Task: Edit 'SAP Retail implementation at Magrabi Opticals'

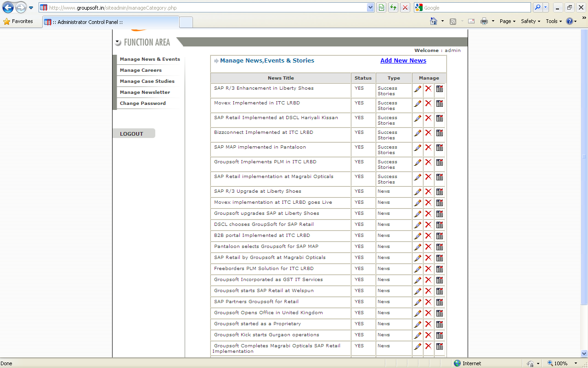Action: pos(418,177)
